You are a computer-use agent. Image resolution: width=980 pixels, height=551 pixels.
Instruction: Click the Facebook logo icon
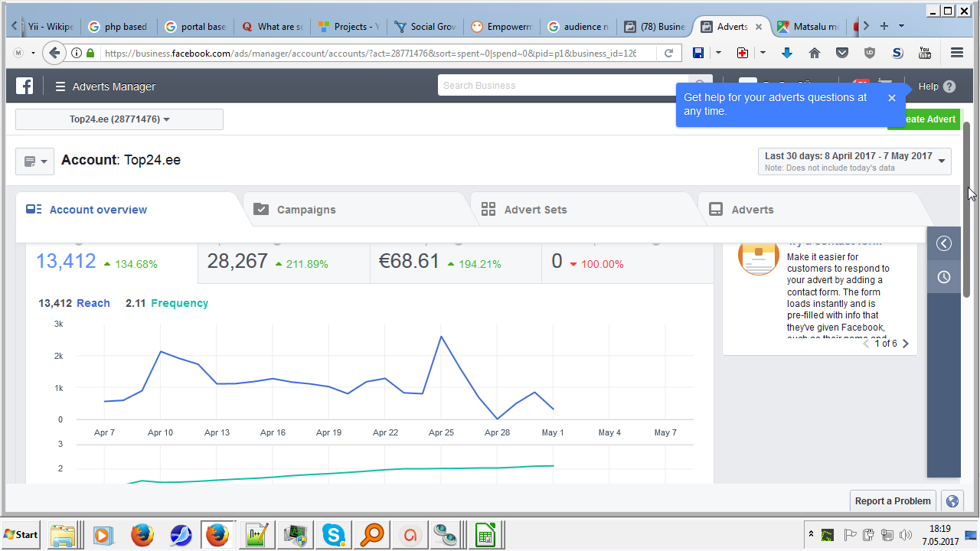[x=24, y=86]
